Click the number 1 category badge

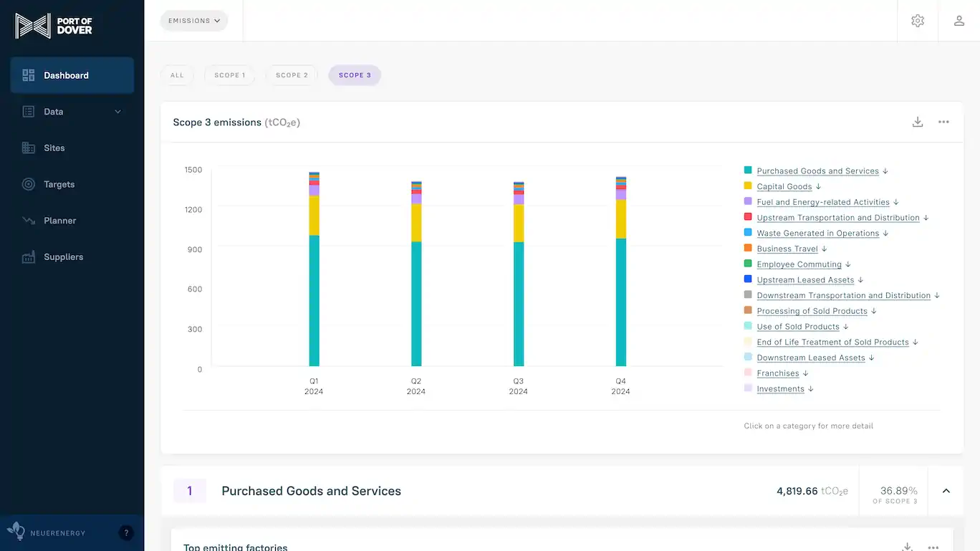click(190, 491)
